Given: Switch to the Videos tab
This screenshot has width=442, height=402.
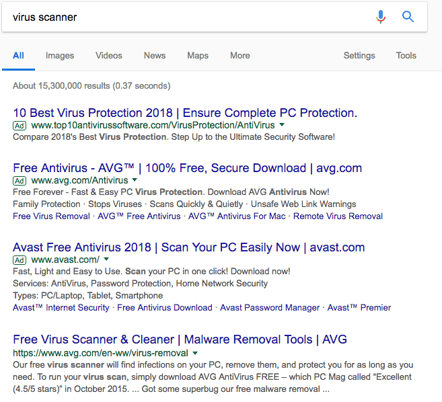Looking at the screenshot, I should [109, 56].
